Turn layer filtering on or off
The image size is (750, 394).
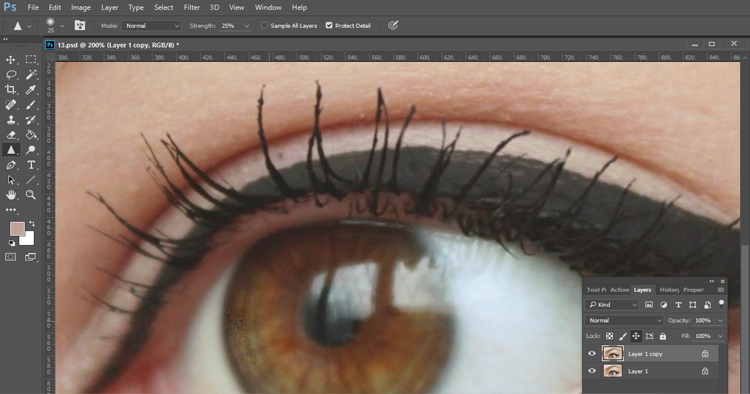pos(721,304)
